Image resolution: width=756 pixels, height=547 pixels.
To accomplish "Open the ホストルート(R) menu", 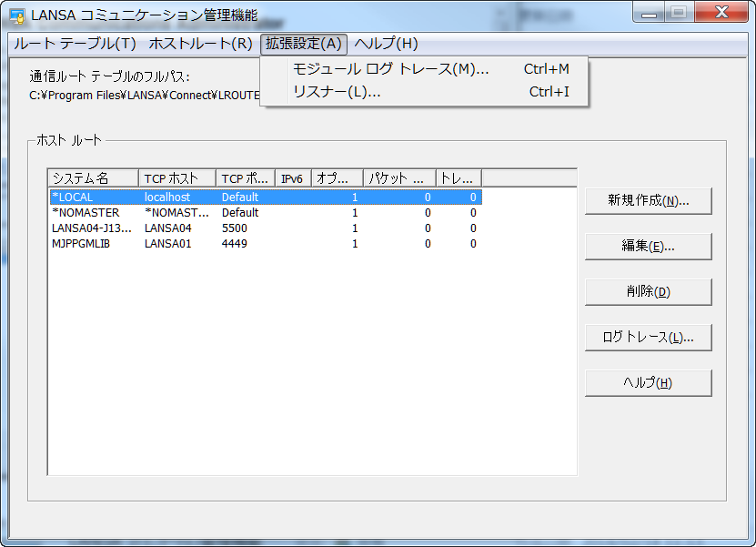I will pyautogui.click(x=200, y=44).
